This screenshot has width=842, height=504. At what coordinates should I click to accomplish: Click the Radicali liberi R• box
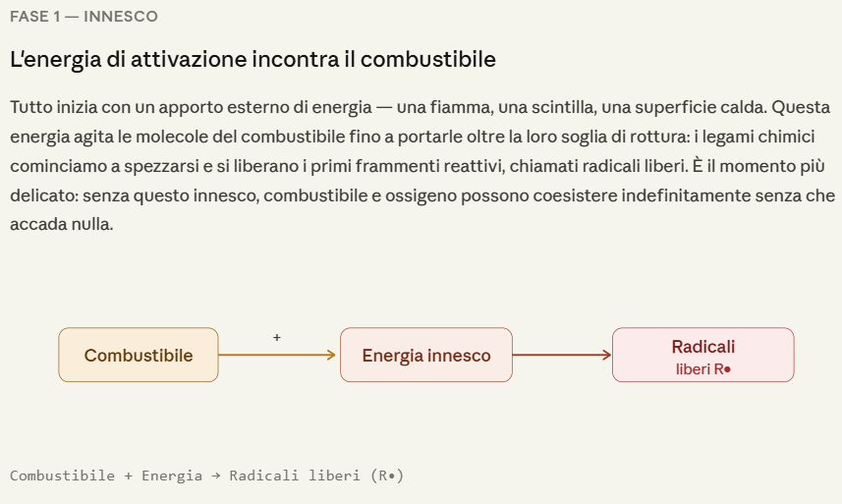click(702, 355)
